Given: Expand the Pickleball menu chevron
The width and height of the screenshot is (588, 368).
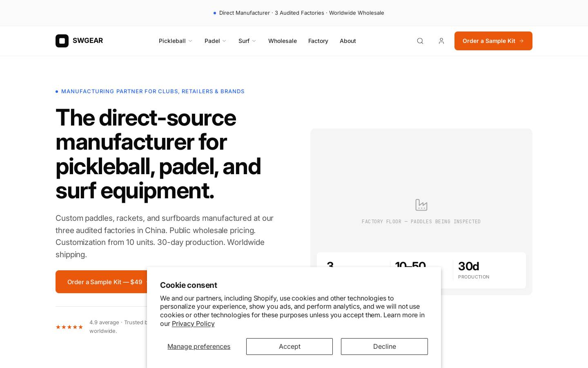Looking at the screenshot, I should [x=190, y=41].
